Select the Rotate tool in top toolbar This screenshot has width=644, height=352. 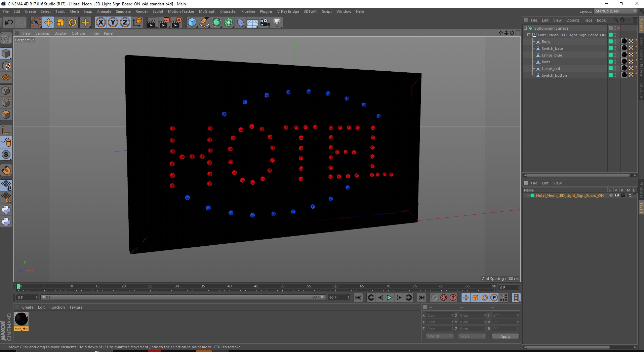(x=73, y=23)
